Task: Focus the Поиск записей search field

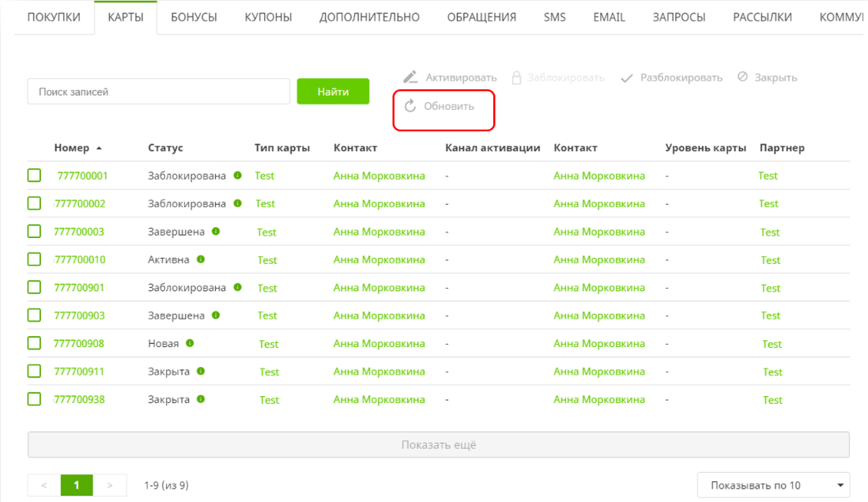Action: (x=159, y=92)
